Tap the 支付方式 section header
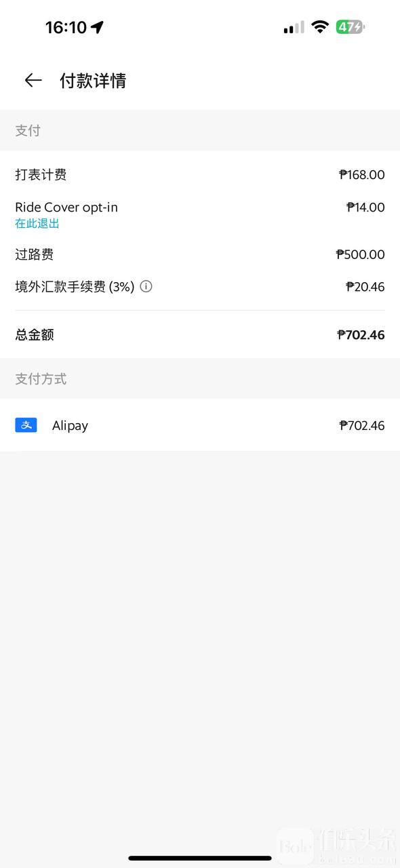 [41, 379]
